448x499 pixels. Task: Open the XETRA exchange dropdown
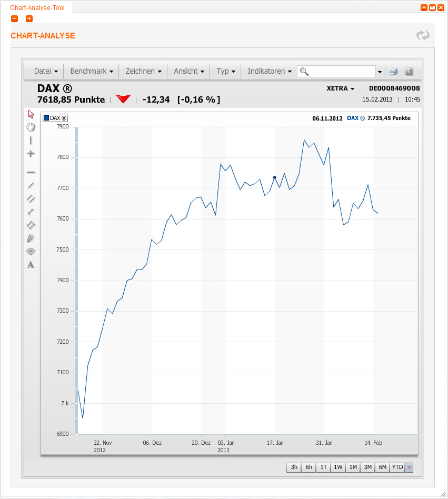pyautogui.click(x=341, y=88)
